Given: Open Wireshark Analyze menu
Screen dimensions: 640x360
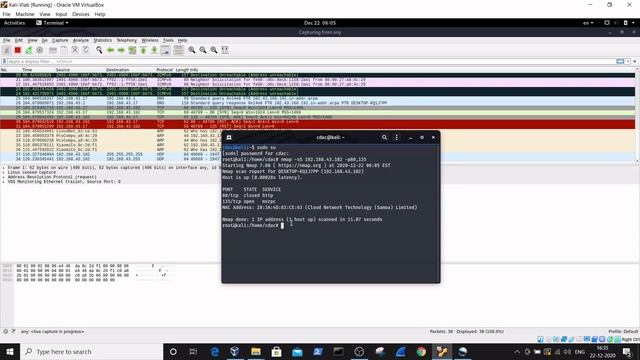Looking at the screenshot, I should (x=81, y=40).
